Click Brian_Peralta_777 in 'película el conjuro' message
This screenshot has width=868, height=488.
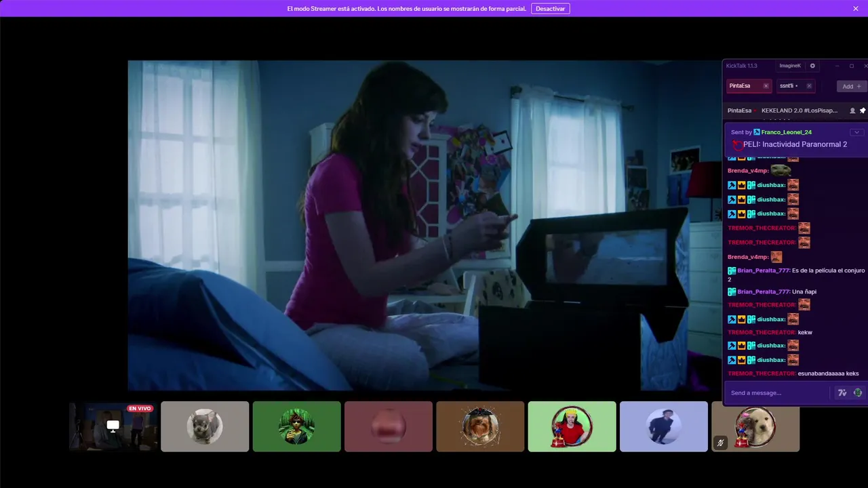(764, 270)
